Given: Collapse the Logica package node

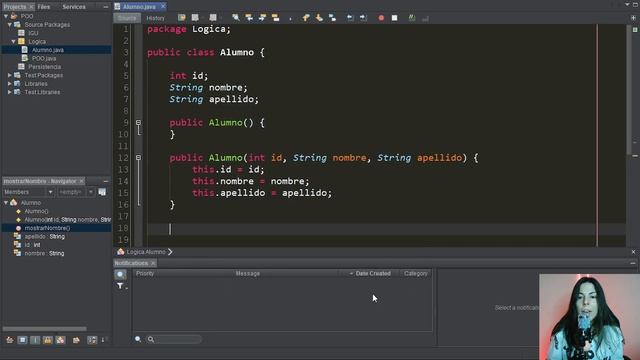Looking at the screenshot, I should [13, 41].
